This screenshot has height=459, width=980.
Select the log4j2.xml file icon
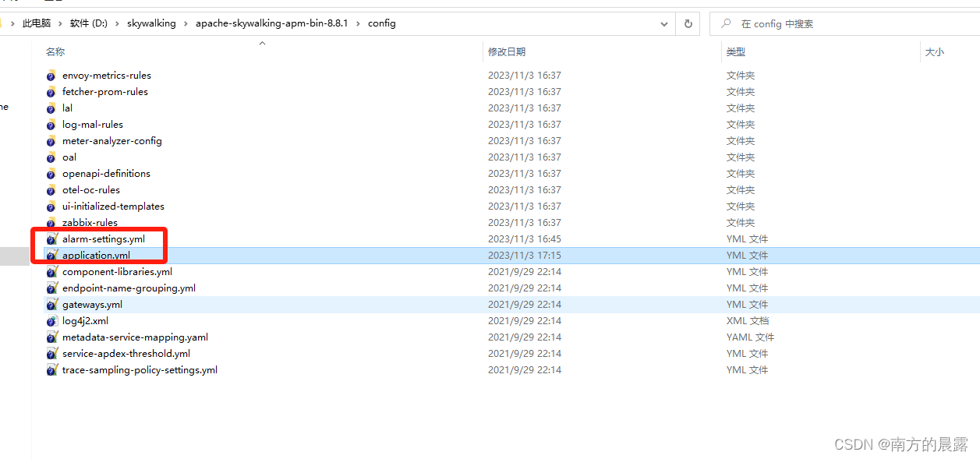[x=51, y=320]
